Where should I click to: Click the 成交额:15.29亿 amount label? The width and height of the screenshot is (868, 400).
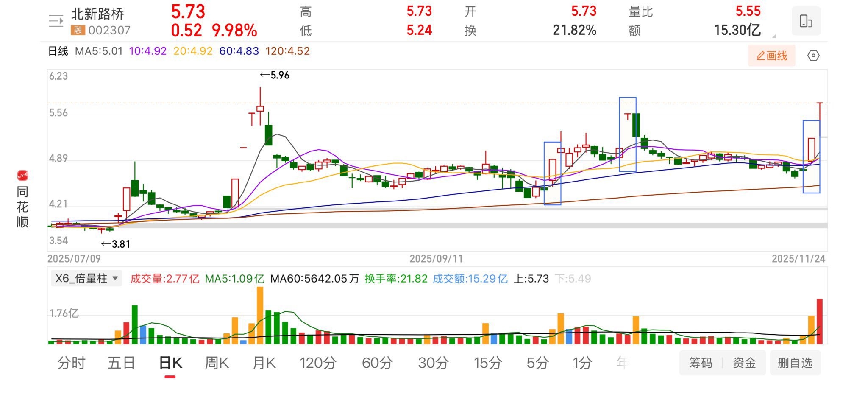pyautogui.click(x=470, y=279)
